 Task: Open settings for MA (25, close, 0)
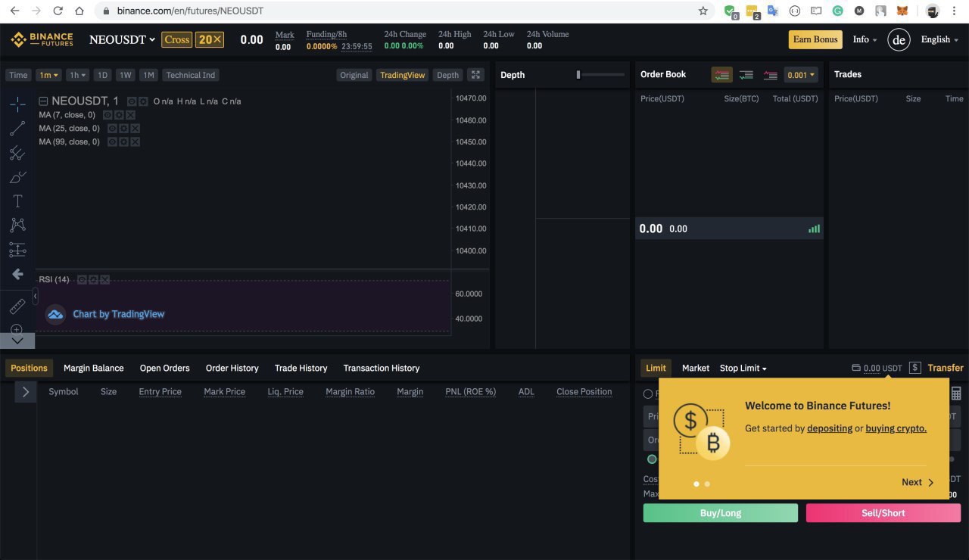click(x=123, y=129)
